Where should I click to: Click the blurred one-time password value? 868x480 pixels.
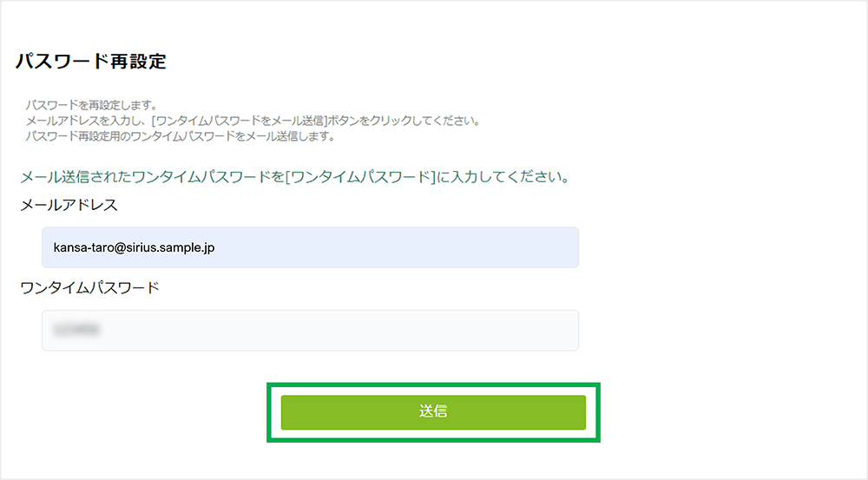click(76, 331)
